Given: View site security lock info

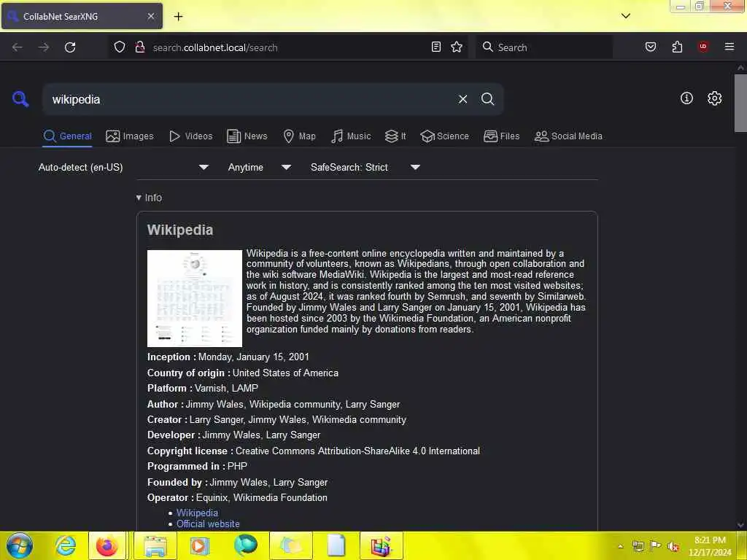Looking at the screenshot, I should point(140,47).
